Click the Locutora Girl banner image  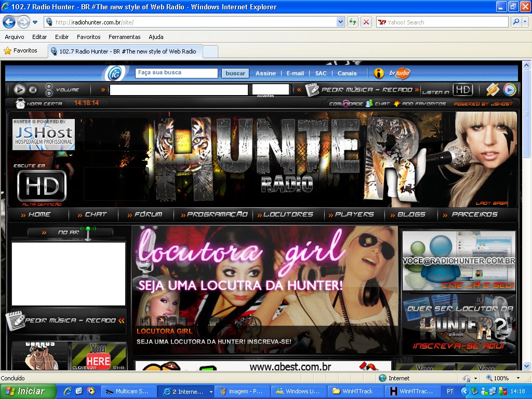264,290
